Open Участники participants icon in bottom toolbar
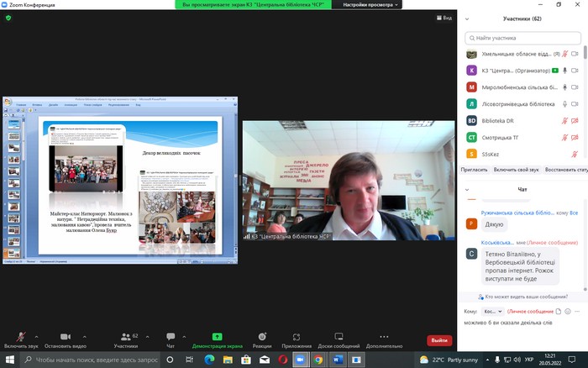Image resolution: width=588 pixels, height=368 pixels. pyautogui.click(x=125, y=335)
